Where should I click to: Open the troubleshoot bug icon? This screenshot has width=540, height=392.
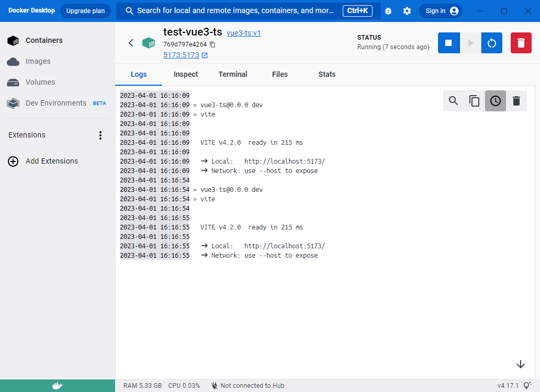pos(388,11)
